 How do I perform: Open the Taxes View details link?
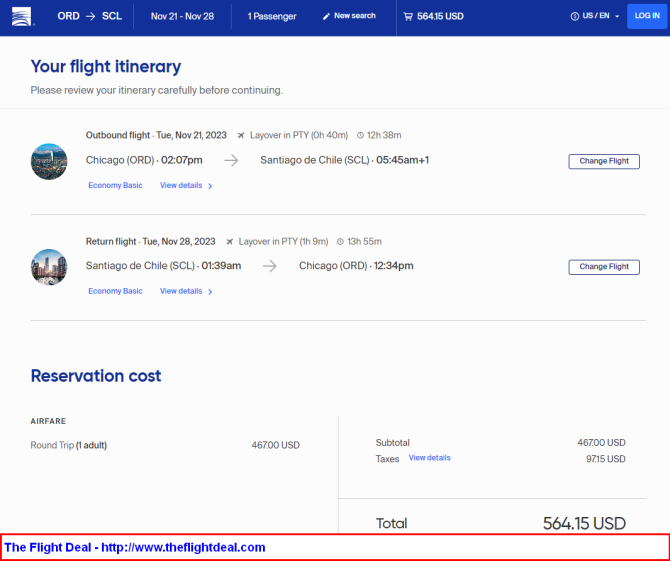click(429, 458)
